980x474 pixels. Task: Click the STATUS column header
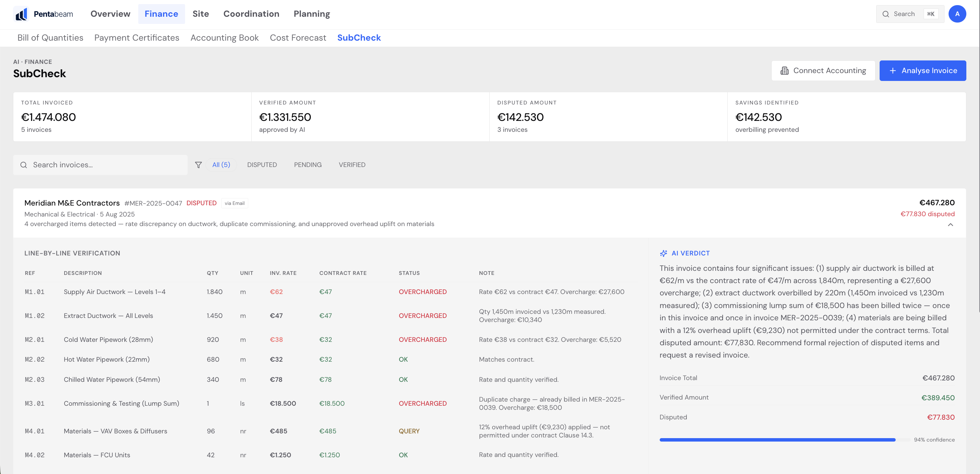(x=409, y=273)
